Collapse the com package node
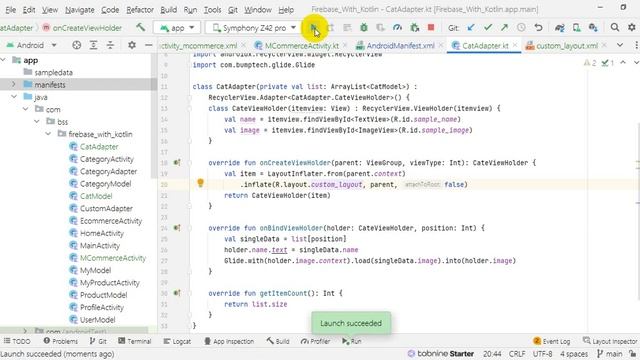Image resolution: width=640 pixels, height=360 pixels. tap(25, 109)
